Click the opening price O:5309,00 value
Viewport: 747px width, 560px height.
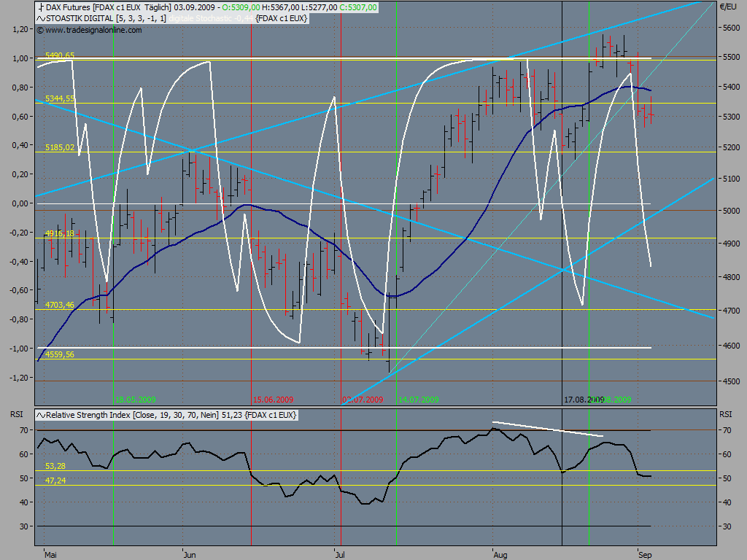coord(241,7)
